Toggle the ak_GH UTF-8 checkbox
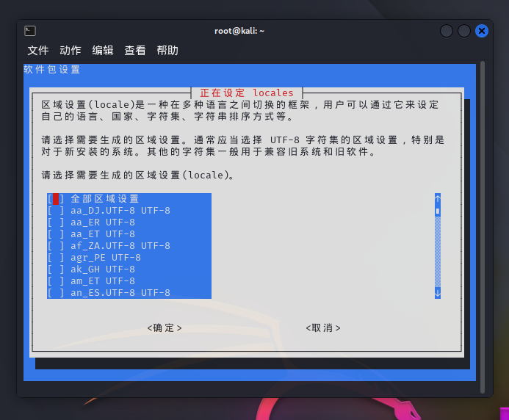 pos(56,269)
